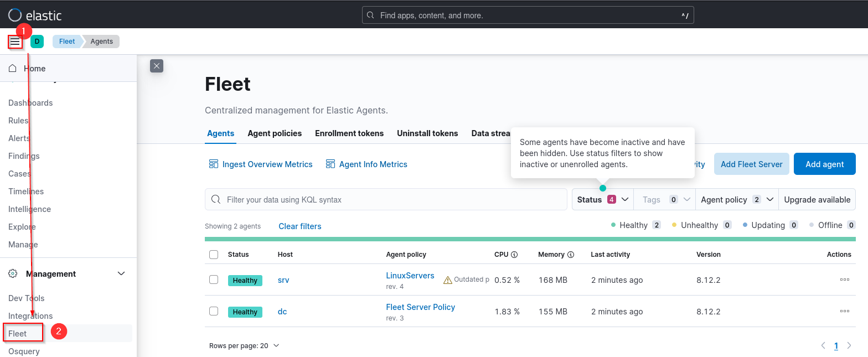868x357 pixels.
Task: Switch to the Enrollment tokens tab
Action: coord(349,133)
